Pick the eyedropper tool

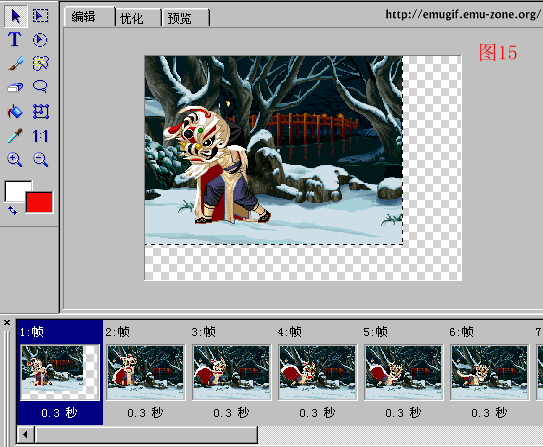point(15,136)
